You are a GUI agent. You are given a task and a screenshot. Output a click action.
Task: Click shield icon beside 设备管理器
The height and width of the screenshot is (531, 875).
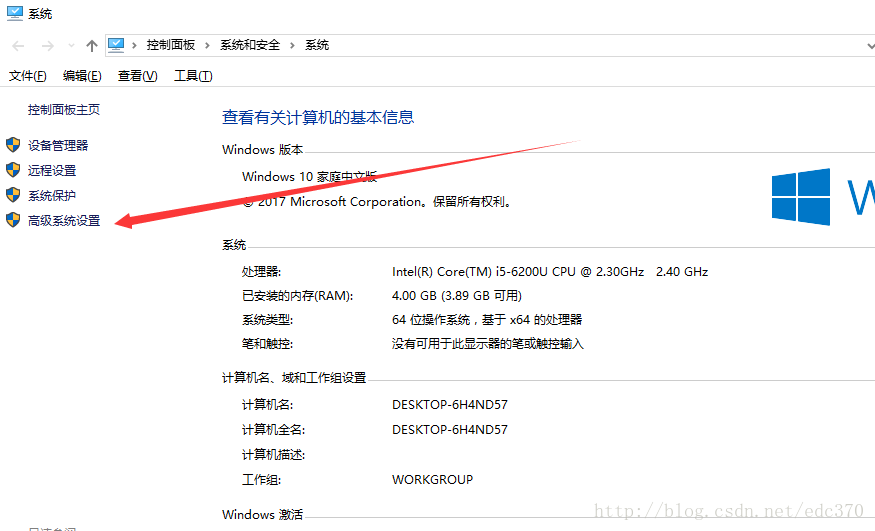tap(13, 145)
